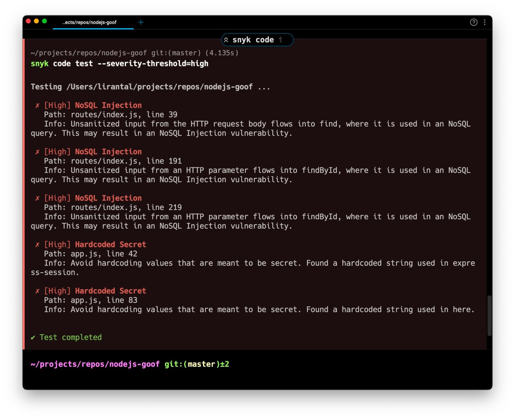
Task: Click the Info line ending 'used in here.'
Action: coord(259,310)
